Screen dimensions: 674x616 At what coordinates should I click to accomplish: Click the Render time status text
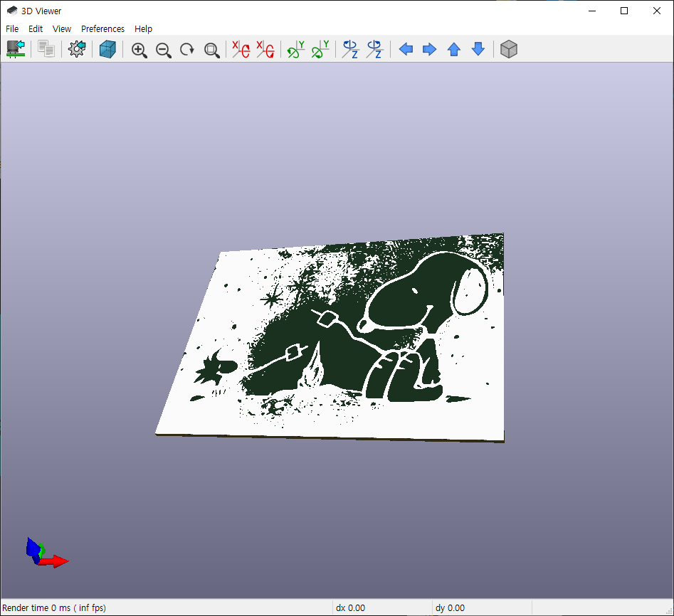(x=54, y=608)
